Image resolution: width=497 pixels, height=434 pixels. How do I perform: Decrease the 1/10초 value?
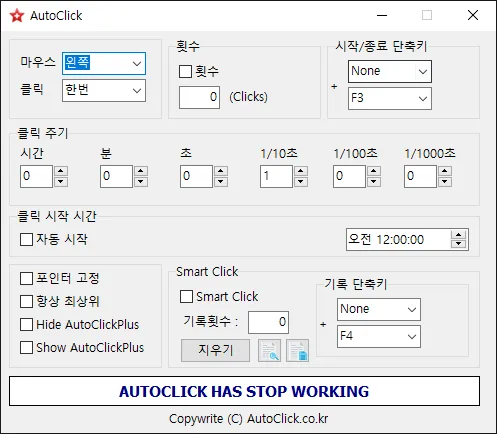[301, 182]
